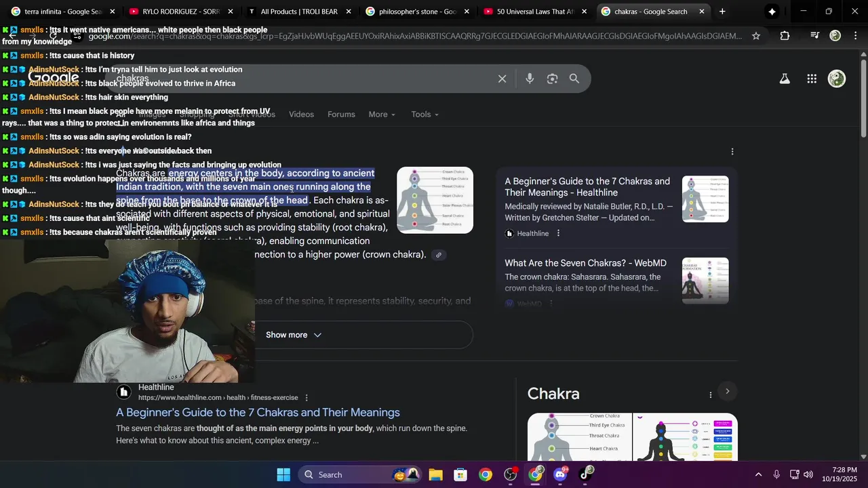
Task: Open TikTok app from taskbar
Action: coord(586,474)
